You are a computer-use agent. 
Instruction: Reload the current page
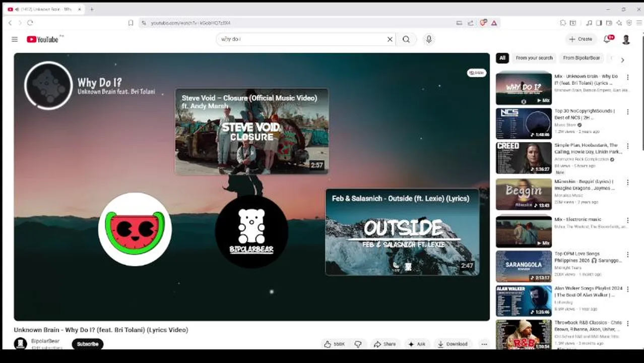(x=30, y=23)
